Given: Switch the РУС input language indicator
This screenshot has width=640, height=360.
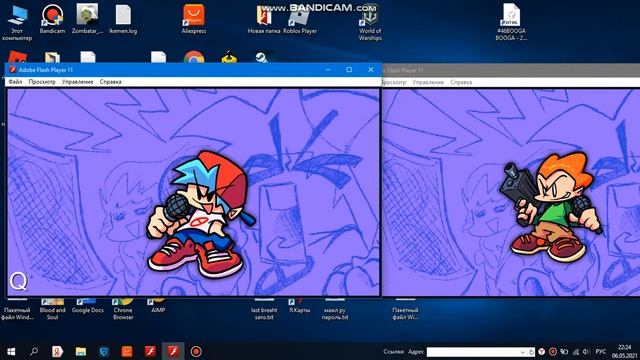Looking at the screenshot, I should point(601,351).
